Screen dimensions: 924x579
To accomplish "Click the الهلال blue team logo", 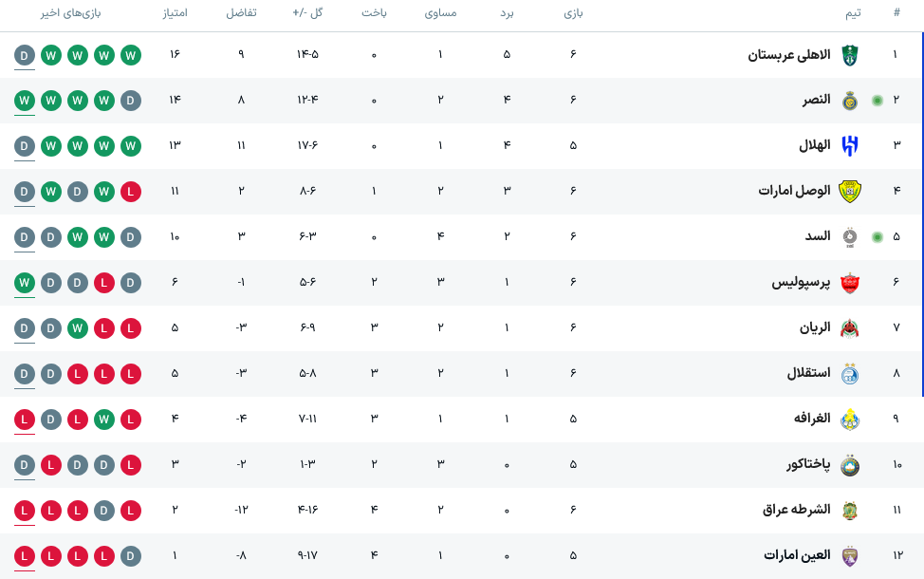I will click(x=850, y=145).
